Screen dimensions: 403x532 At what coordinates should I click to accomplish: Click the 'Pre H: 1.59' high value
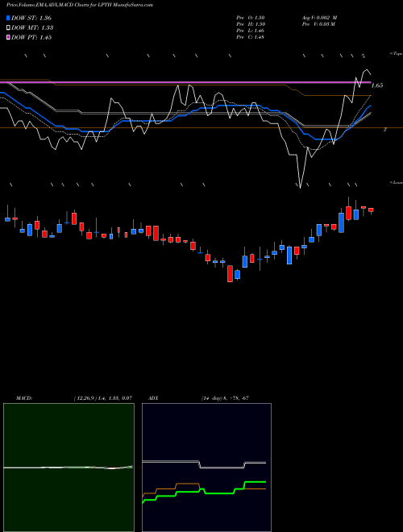pyautogui.click(x=251, y=24)
